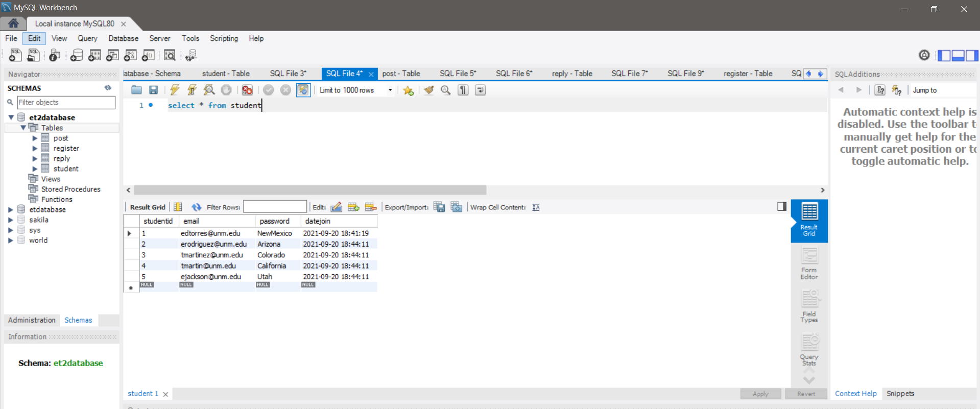Expand the student table node
Image resolution: width=980 pixels, height=409 pixels.
point(35,169)
